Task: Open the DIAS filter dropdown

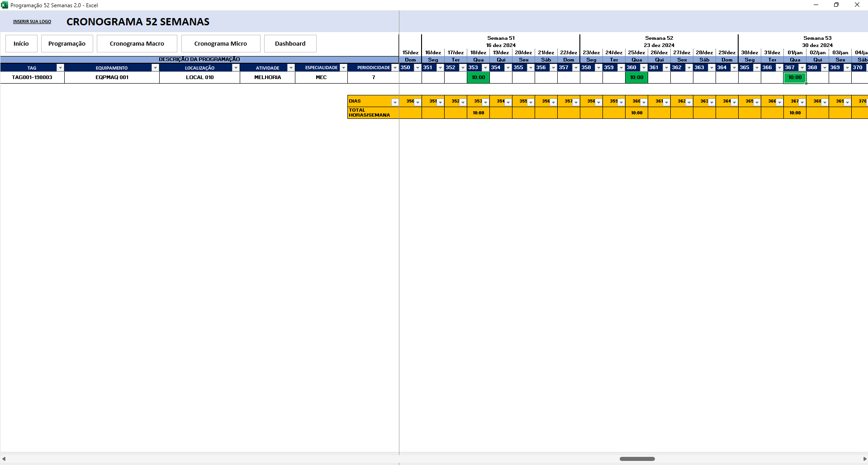Action: (395, 102)
